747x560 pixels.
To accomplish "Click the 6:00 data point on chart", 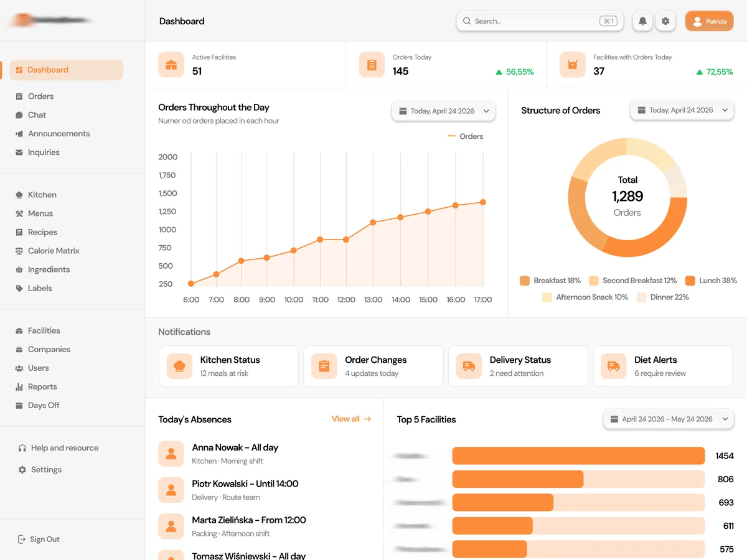I will [x=190, y=284].
